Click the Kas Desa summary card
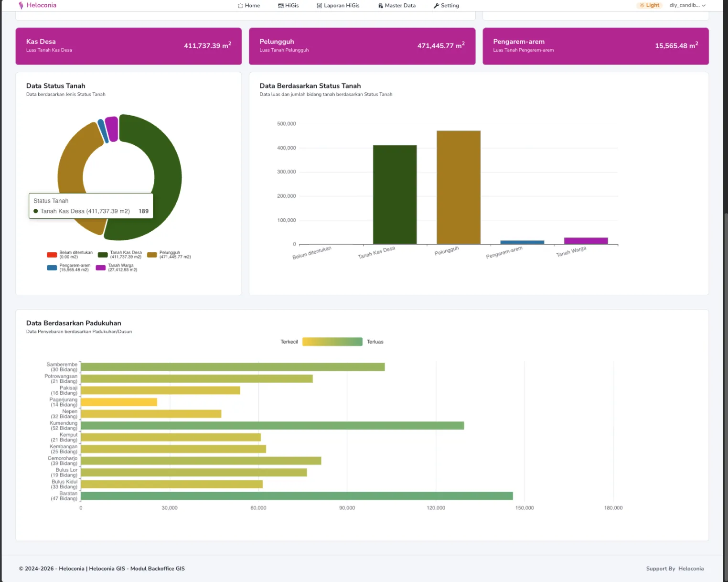This screenshot has height=582, width=728. pyautogui.click(x=128, y=46)
